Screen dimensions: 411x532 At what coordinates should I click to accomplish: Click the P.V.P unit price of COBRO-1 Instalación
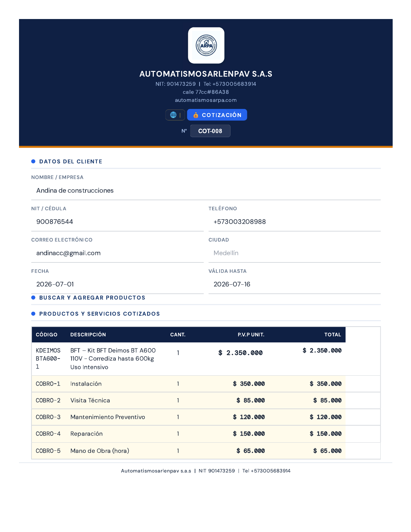(249, 384)
